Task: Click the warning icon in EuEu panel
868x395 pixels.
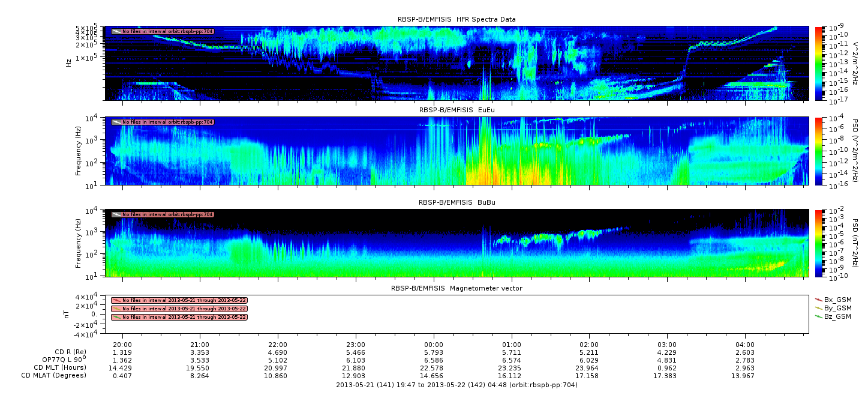Action: pos(117,122)
